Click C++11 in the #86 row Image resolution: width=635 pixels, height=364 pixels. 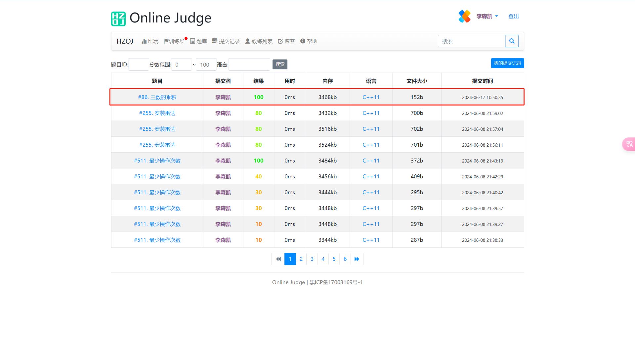[371, 97]
